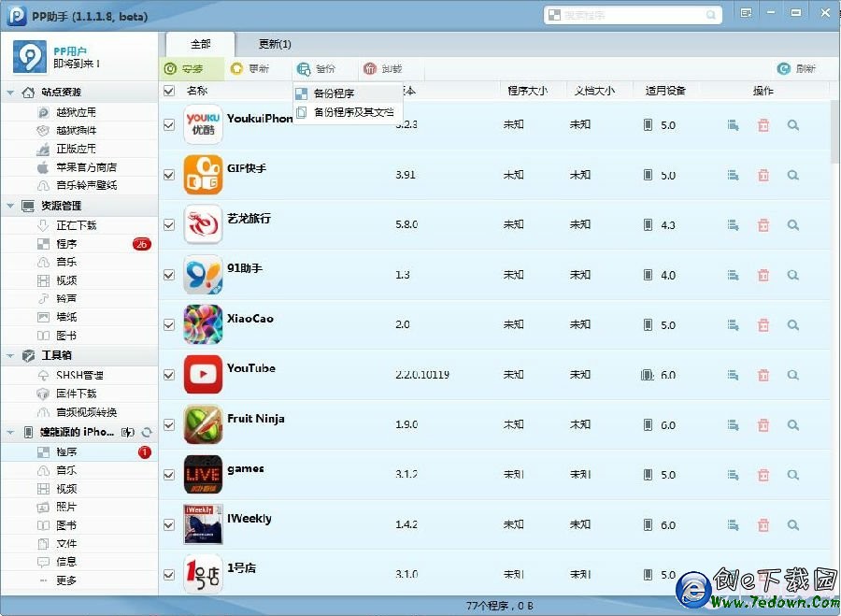Click the 更新 update toolbar button
841x616 pixels.
[249, 68]
